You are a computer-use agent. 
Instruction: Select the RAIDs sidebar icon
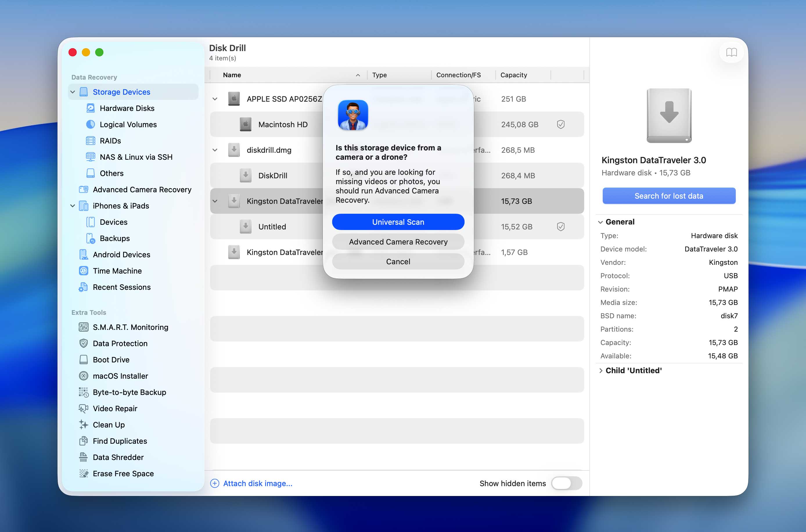point(90,141)
